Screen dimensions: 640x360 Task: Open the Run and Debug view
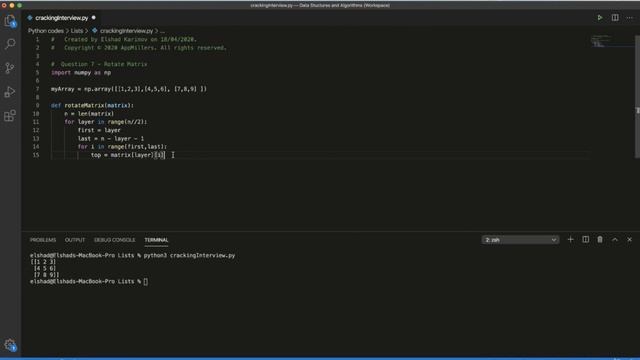coord(10,92)
